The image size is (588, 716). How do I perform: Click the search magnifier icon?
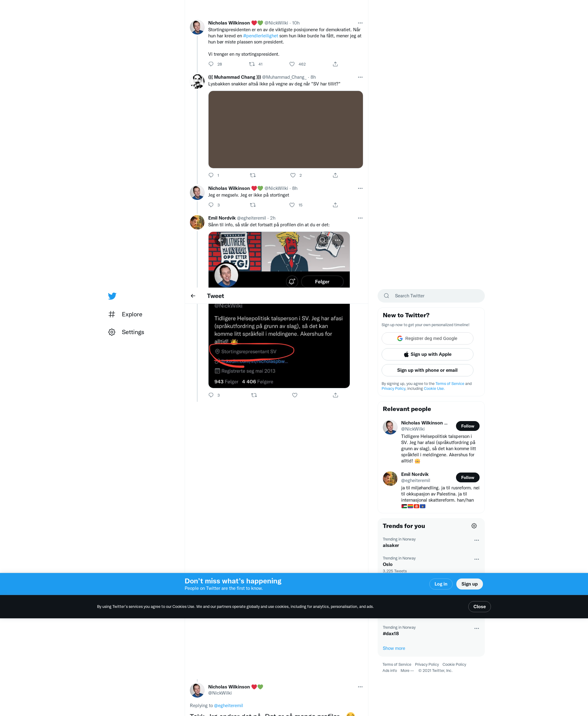(x=386, y=296)
